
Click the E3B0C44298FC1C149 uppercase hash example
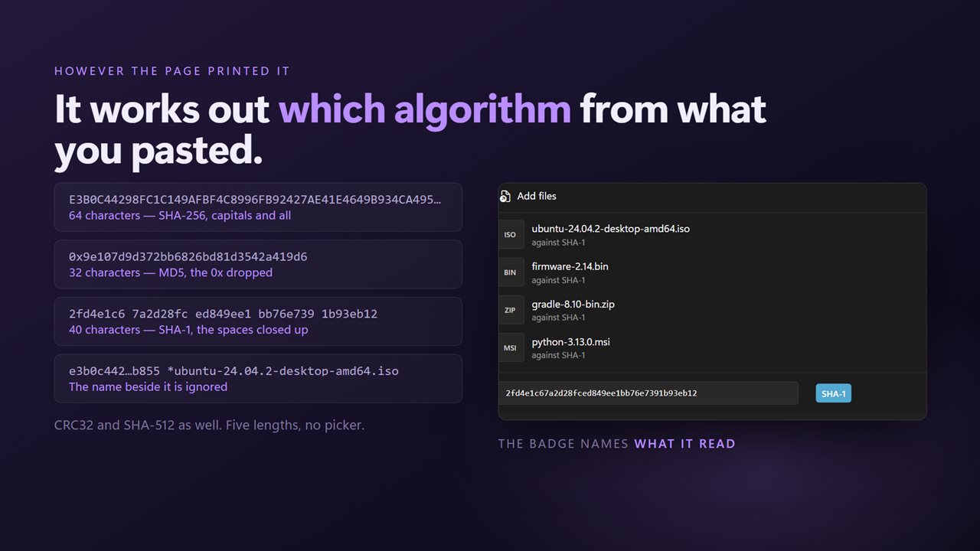[x=255, y=200]
